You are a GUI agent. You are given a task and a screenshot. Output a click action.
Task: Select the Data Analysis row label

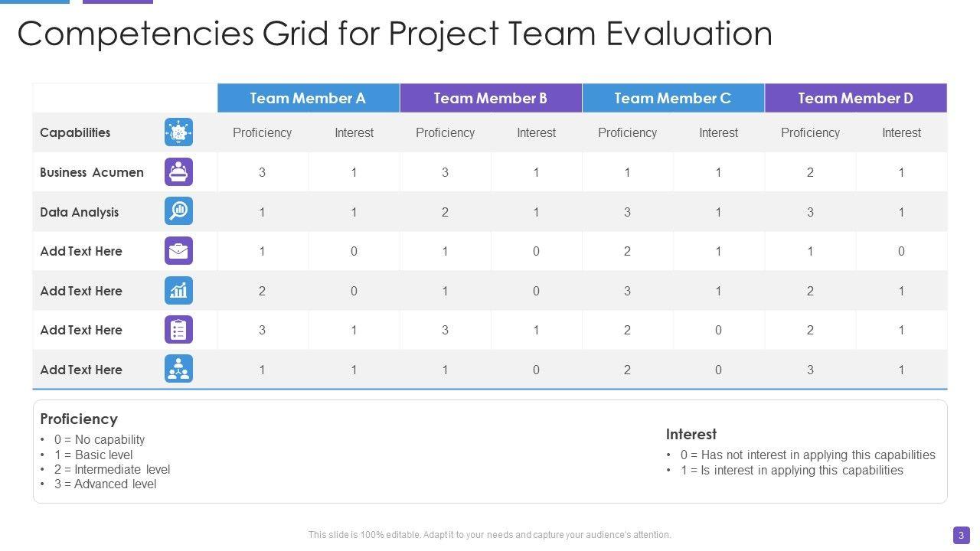tap(80, 212)
